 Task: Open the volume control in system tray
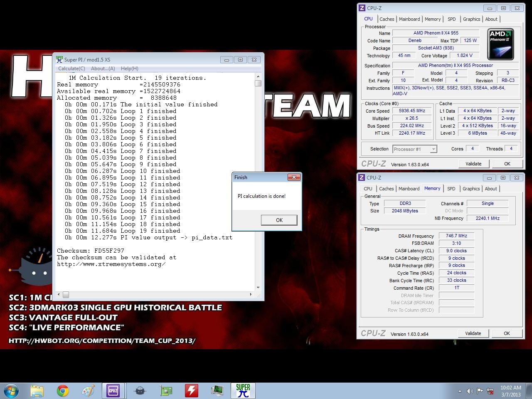(470, 391)
